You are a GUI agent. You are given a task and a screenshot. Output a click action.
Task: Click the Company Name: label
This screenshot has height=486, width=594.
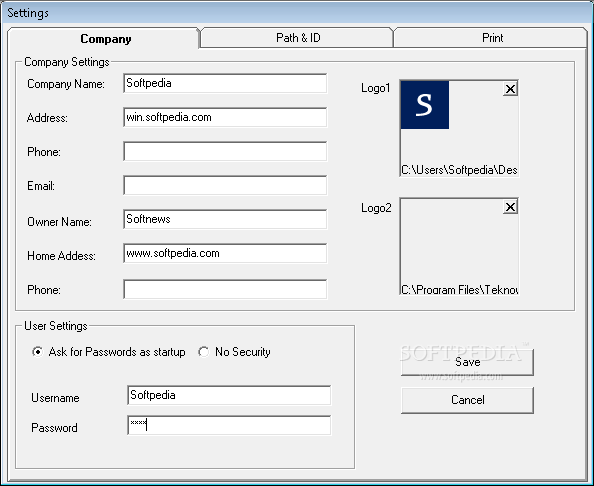66,84
